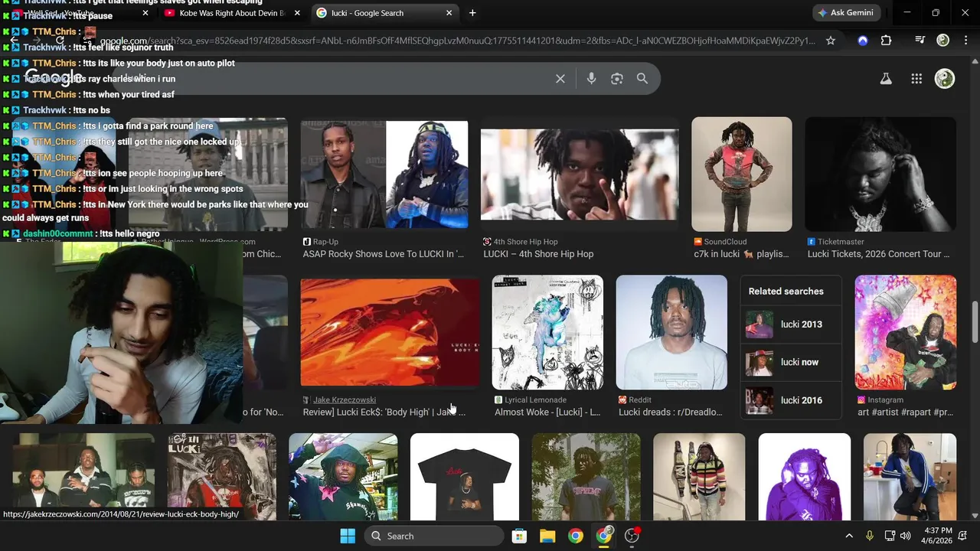Click the 'Jake Krzeczowski' source label

(345, 399)
